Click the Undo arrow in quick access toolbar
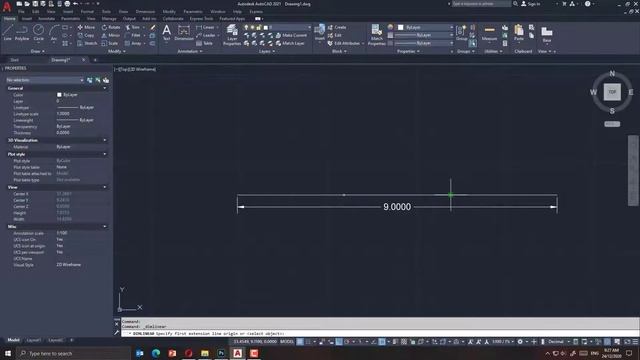640x360 pixels. coord(76,4)
